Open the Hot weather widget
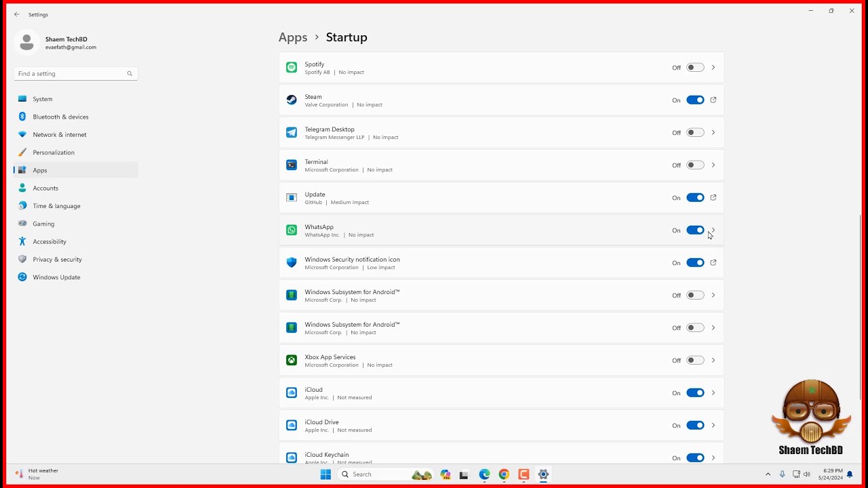The height and width of the screenshot is (488, 868). (38, 474)
